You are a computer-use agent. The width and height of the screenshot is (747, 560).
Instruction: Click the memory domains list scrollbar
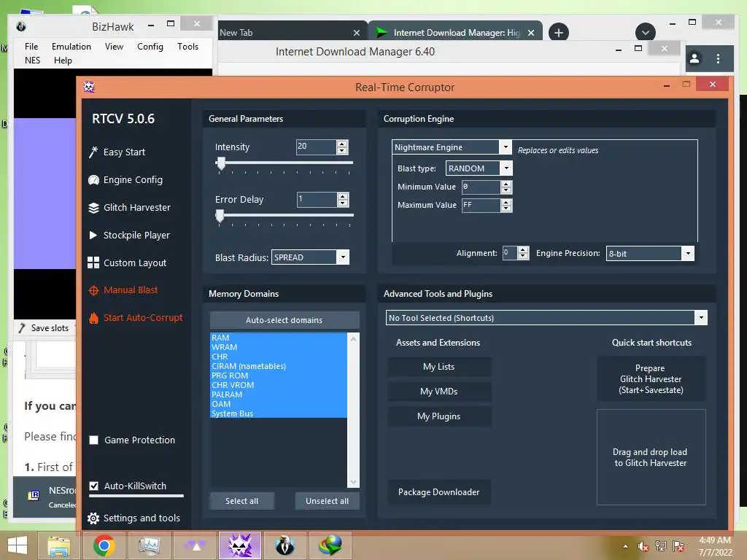point(354,410)
